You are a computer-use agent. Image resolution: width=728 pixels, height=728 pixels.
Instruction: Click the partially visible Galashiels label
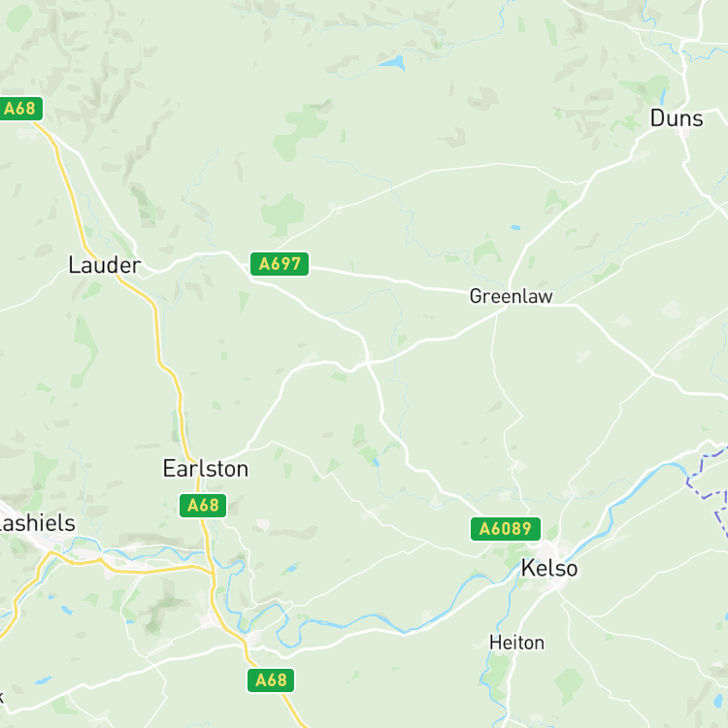[x=37, y=523]
